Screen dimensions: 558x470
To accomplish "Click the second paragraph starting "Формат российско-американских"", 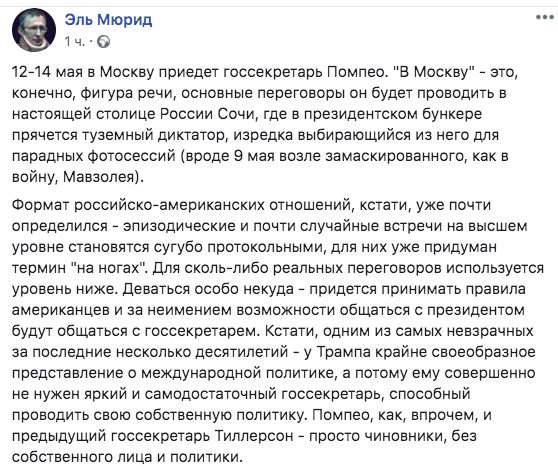I will pyautogui.click(x=278, y=331).
